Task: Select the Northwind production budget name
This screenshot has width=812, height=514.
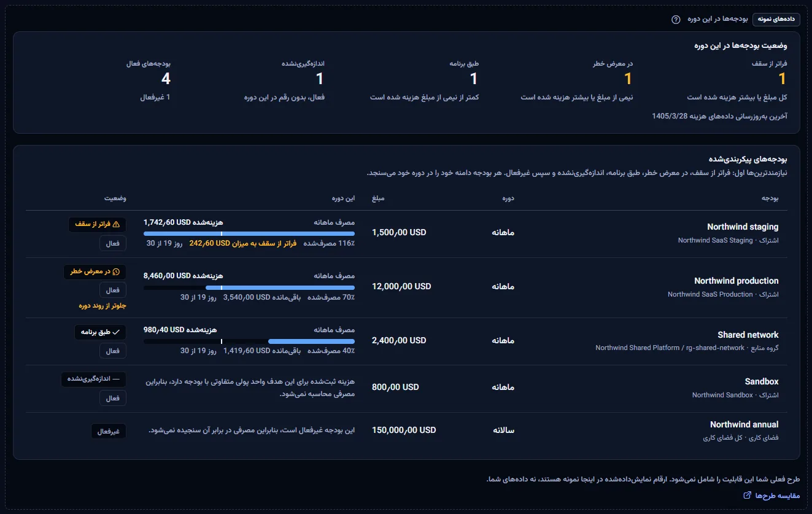Action: click(x=737, y=281)
